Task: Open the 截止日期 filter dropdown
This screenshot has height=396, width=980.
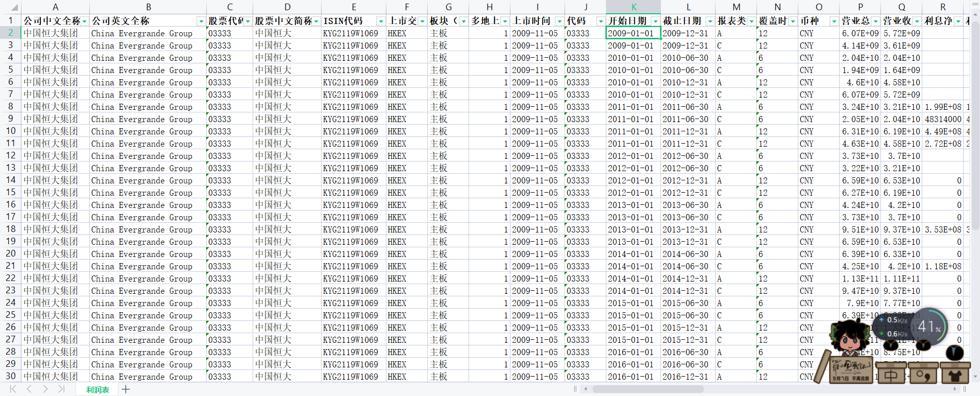Action: [710, 21]
